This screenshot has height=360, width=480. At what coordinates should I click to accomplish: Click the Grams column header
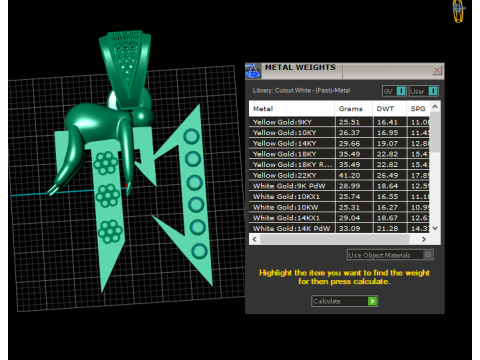tap(354, 109)
